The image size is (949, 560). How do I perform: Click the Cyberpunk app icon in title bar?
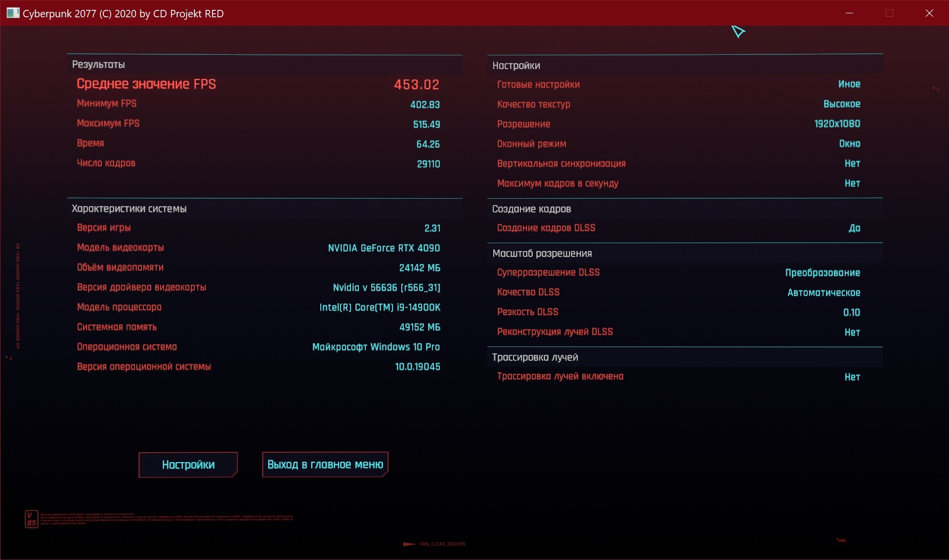click(x=12, y=13)
